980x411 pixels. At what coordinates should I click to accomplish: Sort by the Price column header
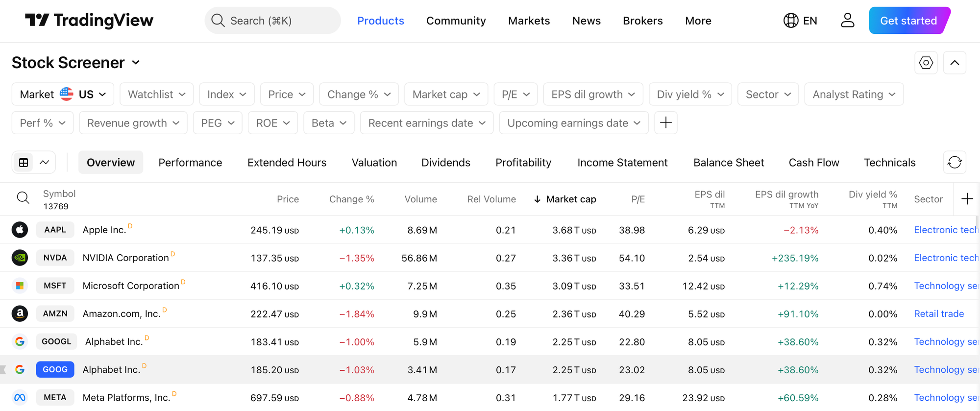[x=288, y=199]
